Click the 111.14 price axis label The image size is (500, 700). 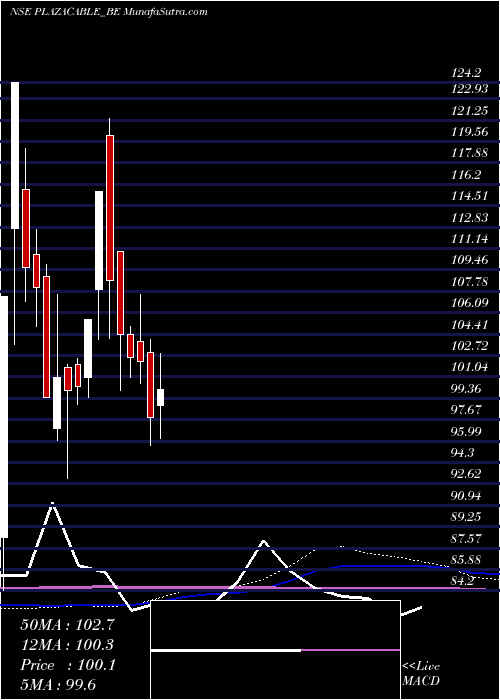point(469,239)
